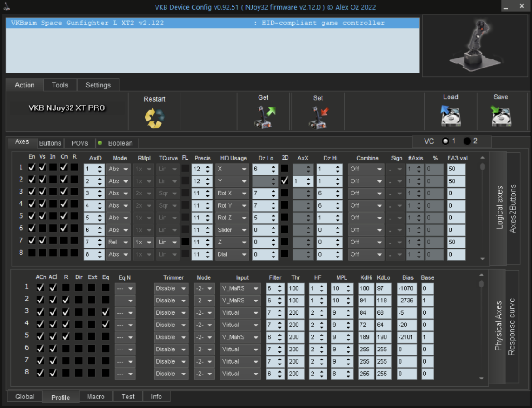Open the Test bottom tab
Screen dimensions: 532x408
click(128, 397)
